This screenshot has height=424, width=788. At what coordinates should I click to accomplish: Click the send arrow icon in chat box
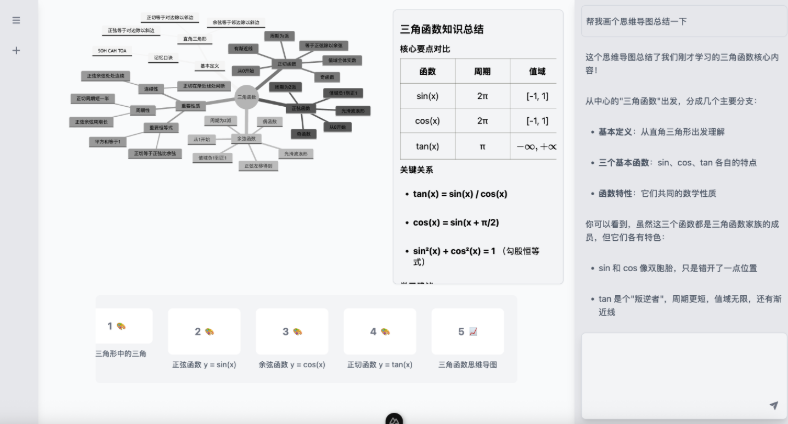coord(773,405)
